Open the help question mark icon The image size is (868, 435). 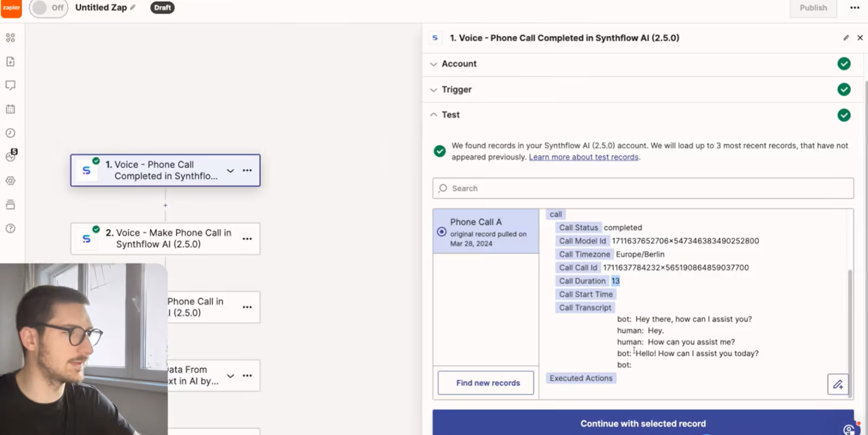point(10,228)
